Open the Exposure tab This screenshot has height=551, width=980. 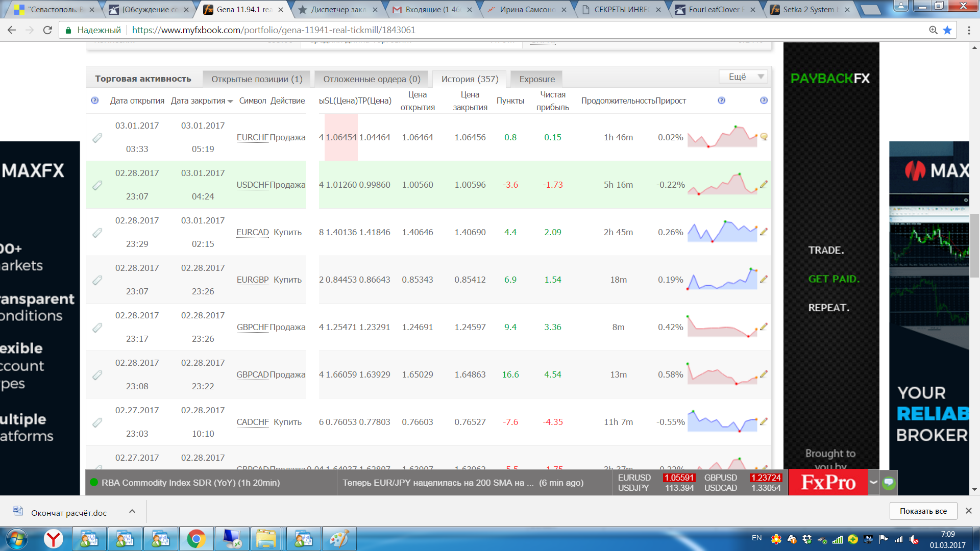pos(537,79)
